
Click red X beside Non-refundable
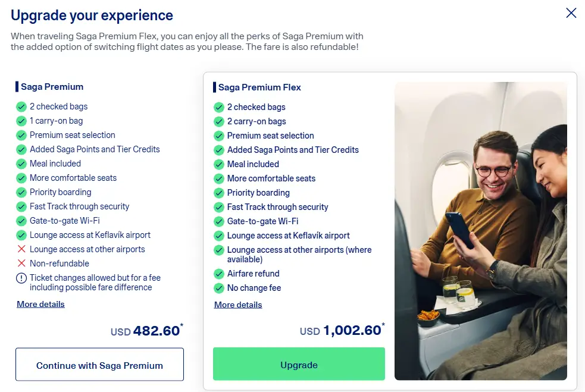21,264
